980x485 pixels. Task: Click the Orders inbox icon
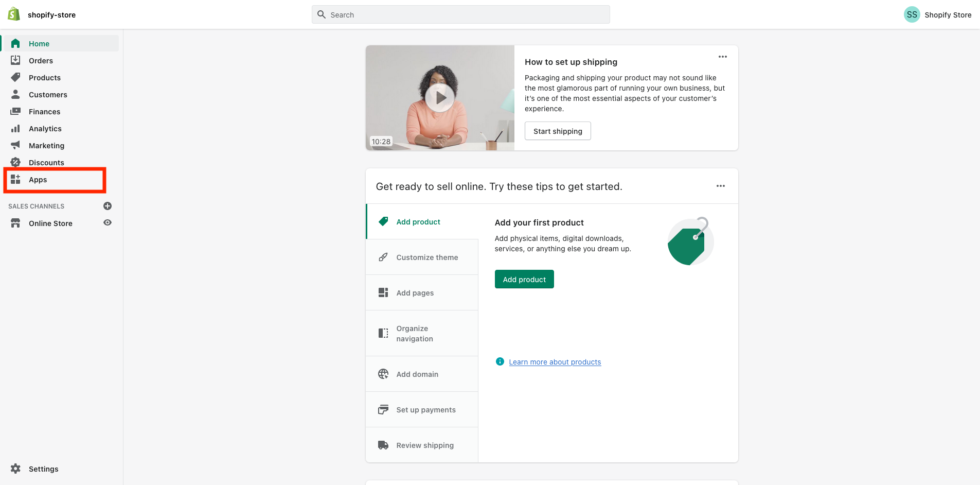click(15, 60)
